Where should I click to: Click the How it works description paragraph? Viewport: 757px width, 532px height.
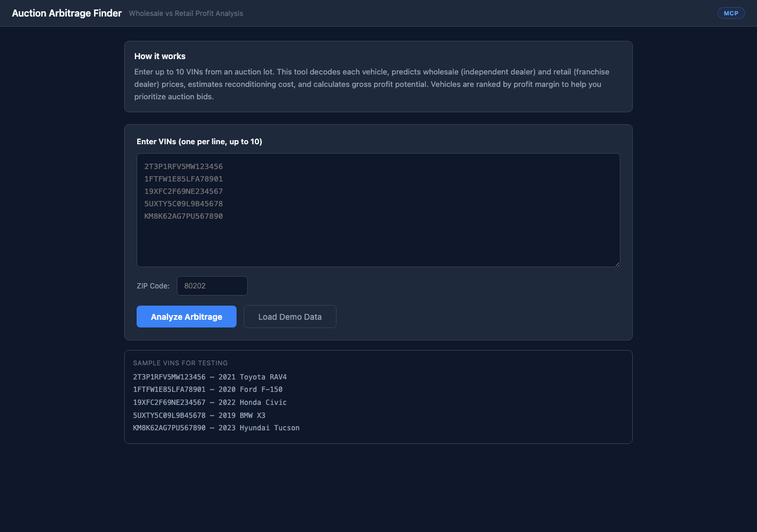pos(371,84)
